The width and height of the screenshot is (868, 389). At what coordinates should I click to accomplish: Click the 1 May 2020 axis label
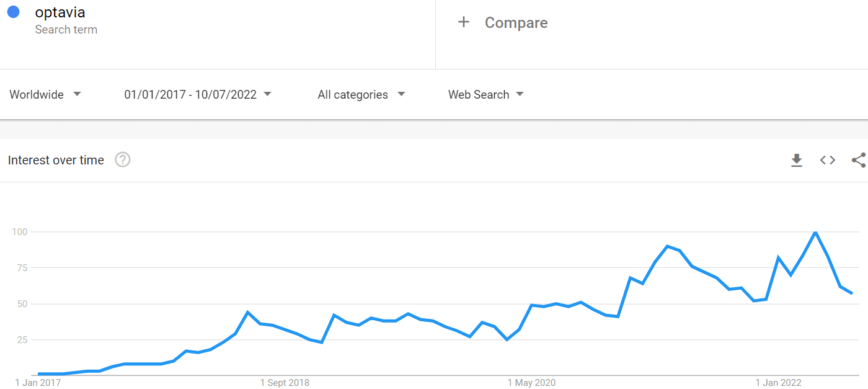[532, 383]
